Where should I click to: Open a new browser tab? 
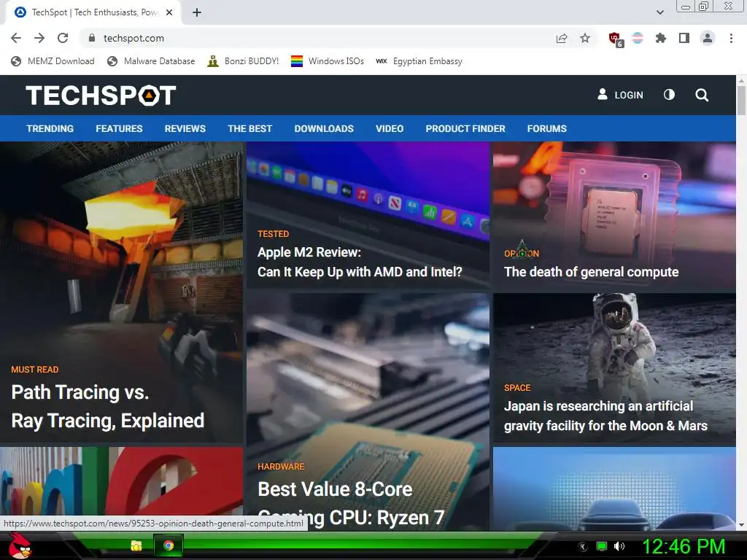click(197, 12)
